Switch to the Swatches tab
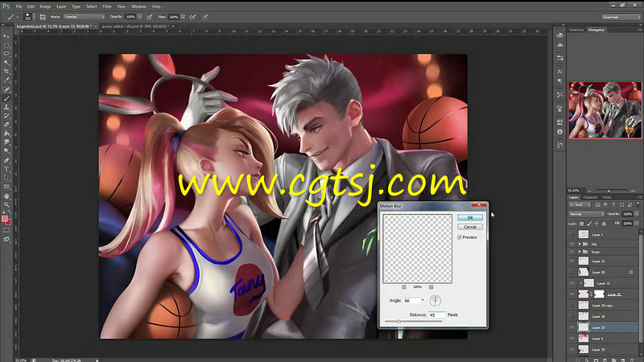This screenshot has height=362, width=644. (x=576, y=30)
